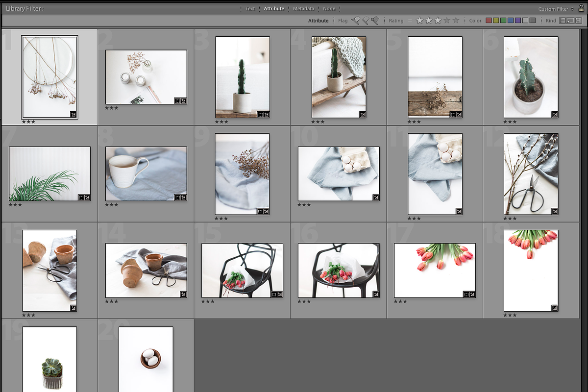Screen dimensions: 588x392
Task: Open the Custom Filter preset dropdown
Action: pos(556,9)
